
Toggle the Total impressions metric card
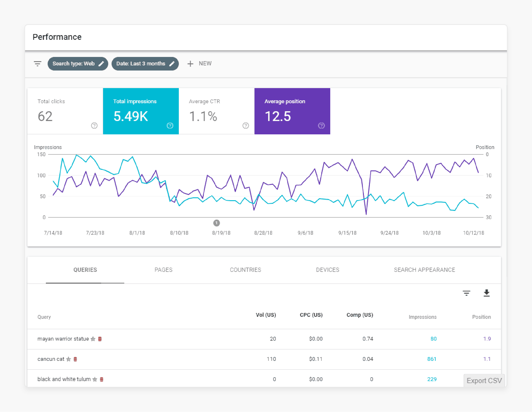[141, 111]
